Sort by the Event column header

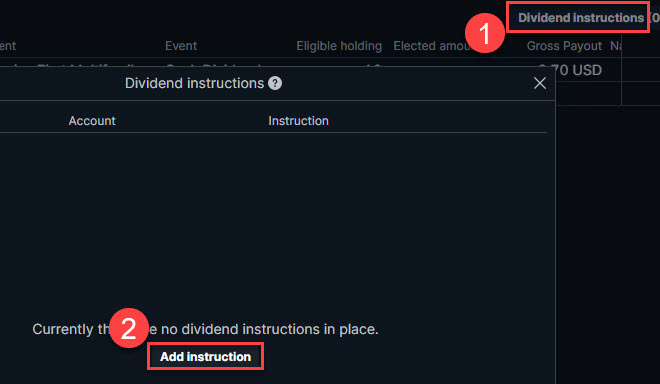coord(181,45)
